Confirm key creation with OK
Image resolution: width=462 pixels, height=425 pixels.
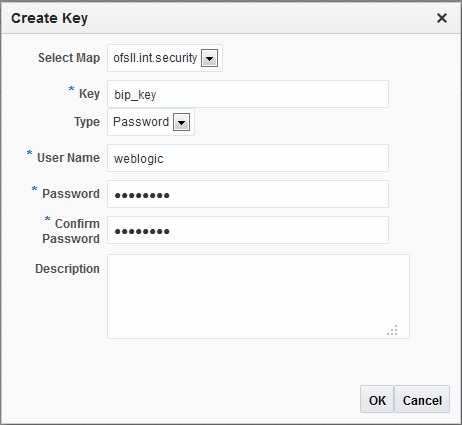pyautogui.click(x=377, y=399)
